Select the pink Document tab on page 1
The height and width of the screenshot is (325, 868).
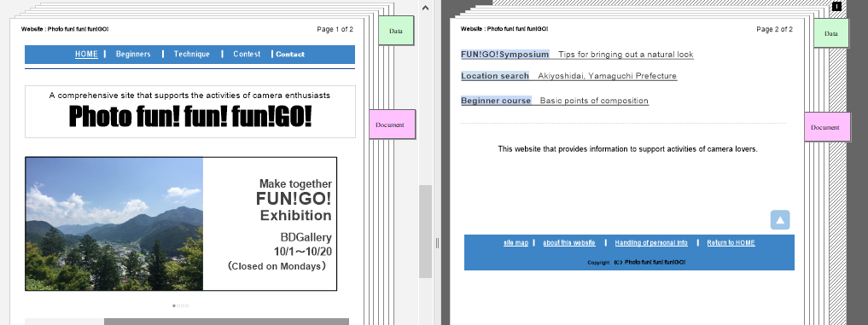click(x=392, y=125)
